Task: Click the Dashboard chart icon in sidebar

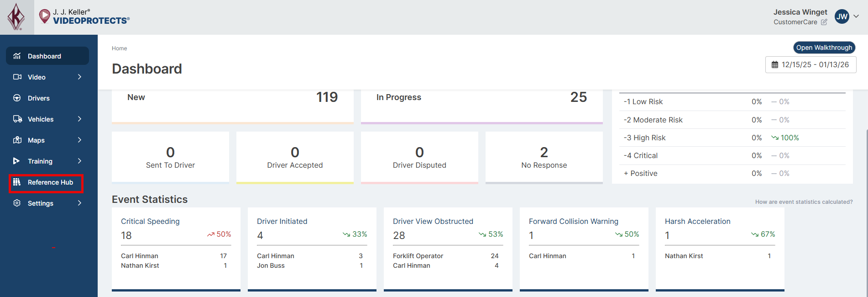Action: (17, 56)
